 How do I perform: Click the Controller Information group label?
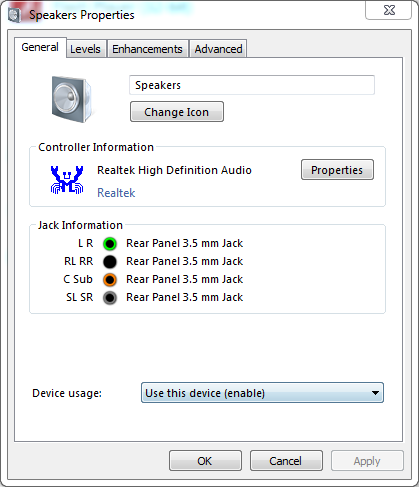(96, 147)
